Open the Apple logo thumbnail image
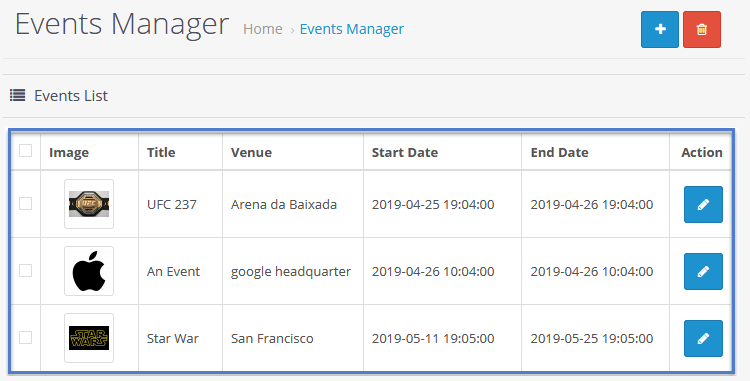This screenshot has width=750, height=381. coord(89,271)
